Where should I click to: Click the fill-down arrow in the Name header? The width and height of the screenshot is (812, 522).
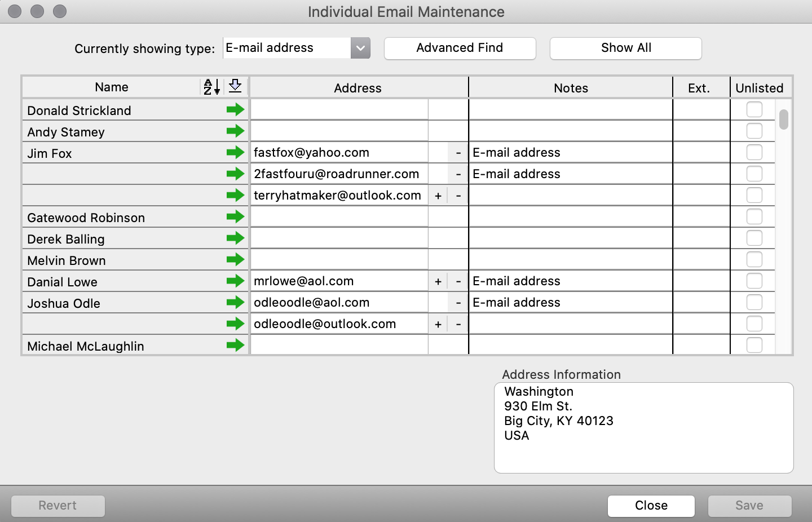[x=235, y=86]
